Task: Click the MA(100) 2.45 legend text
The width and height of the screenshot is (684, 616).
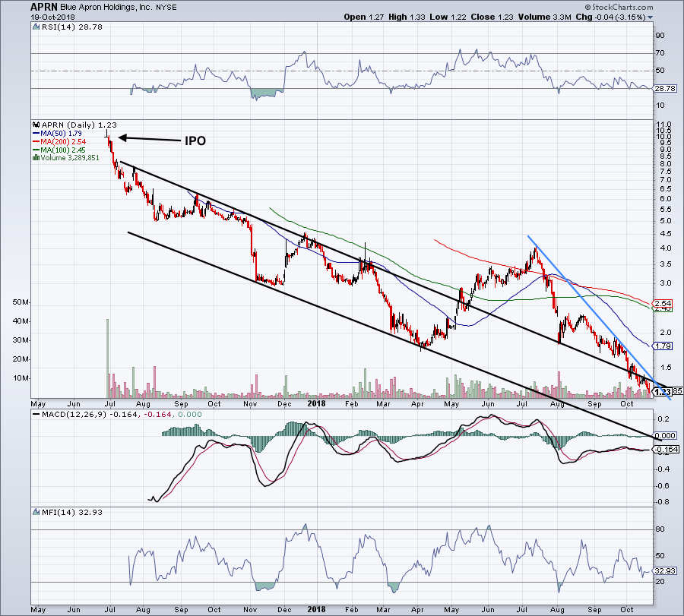Action: coord(63,150)
